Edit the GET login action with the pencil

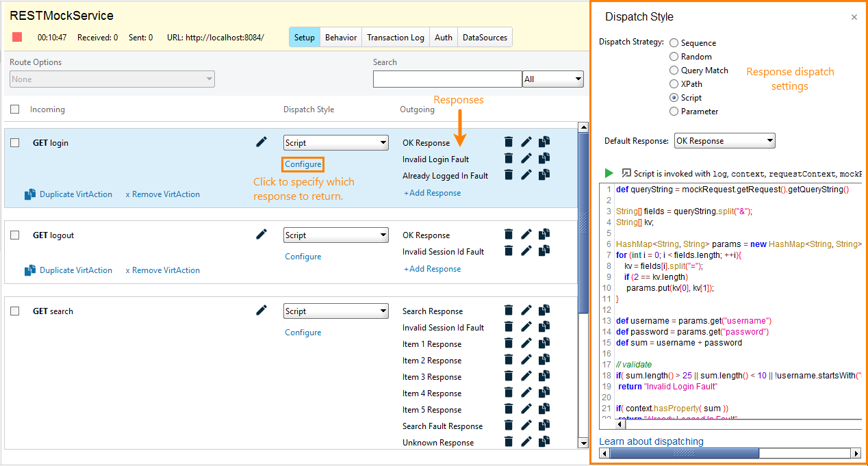pos(261,142)
